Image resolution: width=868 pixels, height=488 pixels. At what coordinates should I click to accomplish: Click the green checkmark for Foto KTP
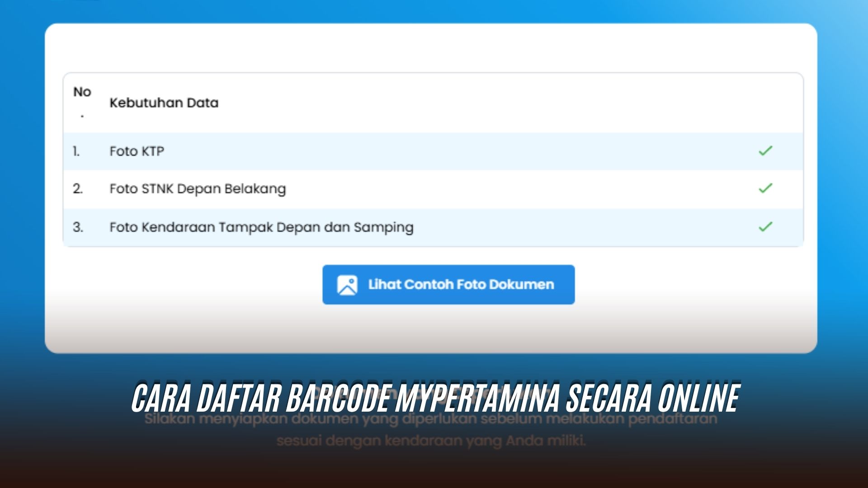pyautogui.click(x=765, y=151)
